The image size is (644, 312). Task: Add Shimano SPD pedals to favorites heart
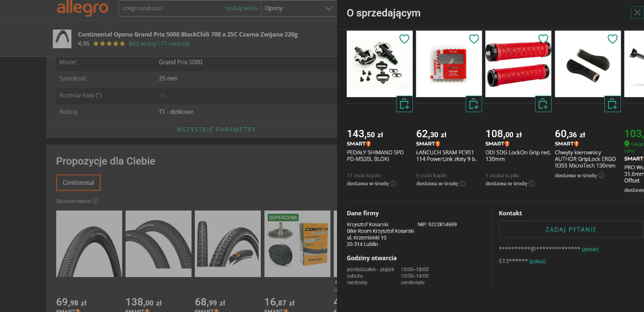405,39
